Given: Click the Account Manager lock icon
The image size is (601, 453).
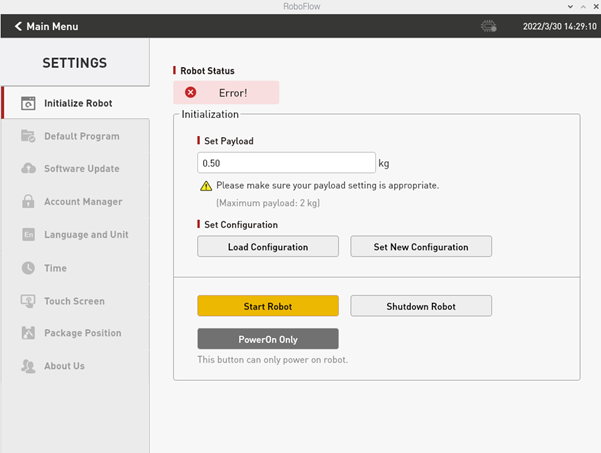Looking at the screenshot, I should [x=28, y=201].
